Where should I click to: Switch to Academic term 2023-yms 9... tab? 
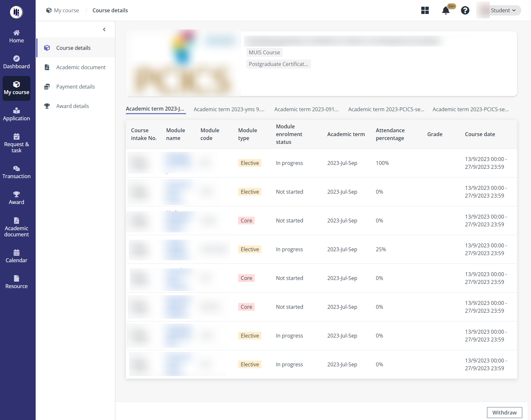229,109
